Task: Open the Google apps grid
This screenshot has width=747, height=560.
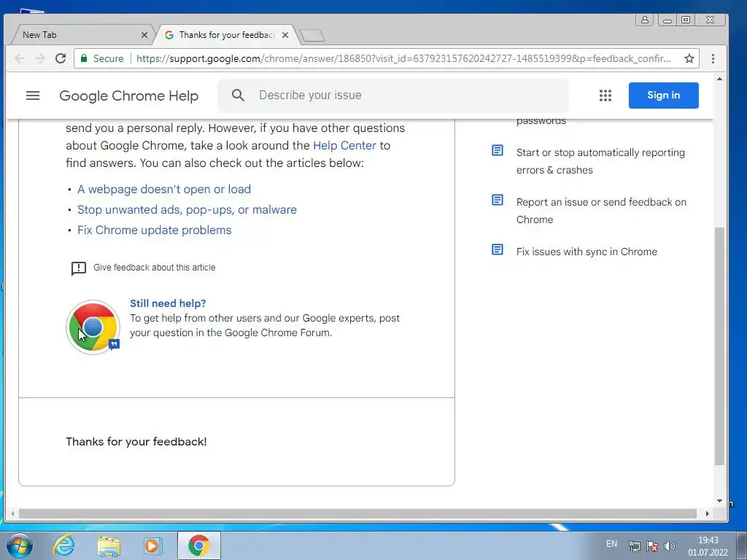Action: (x=605, y=96)
